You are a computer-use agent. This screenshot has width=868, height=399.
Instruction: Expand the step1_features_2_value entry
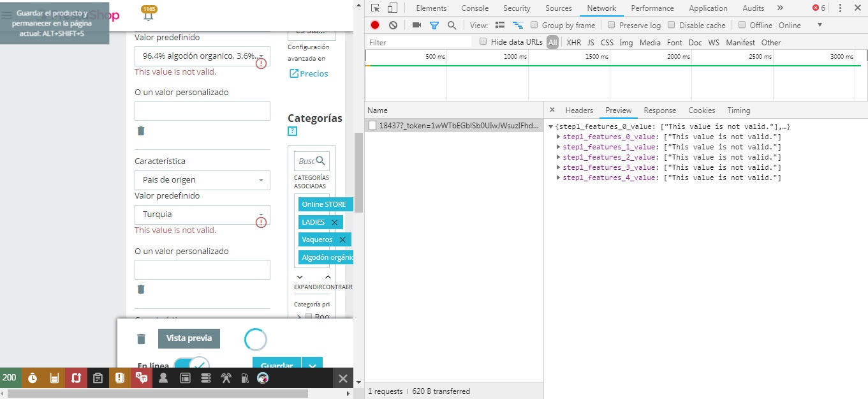point(559,157)
